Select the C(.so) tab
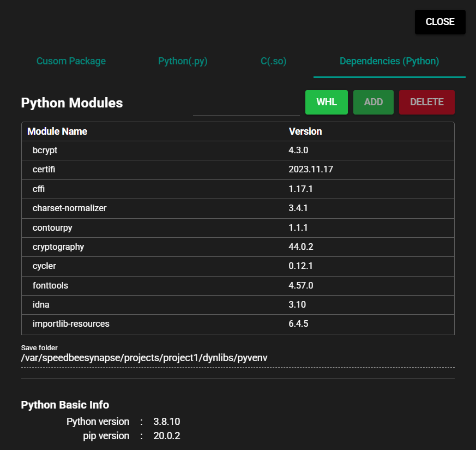The image size is (476, 450). (273, 61)
